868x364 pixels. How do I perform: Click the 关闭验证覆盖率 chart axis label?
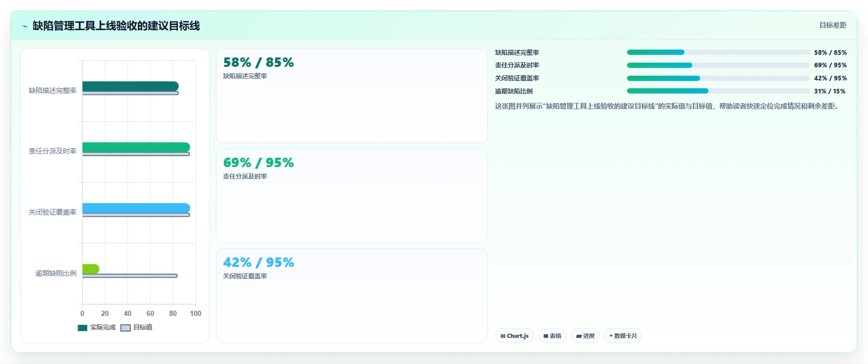coord(53,212)
